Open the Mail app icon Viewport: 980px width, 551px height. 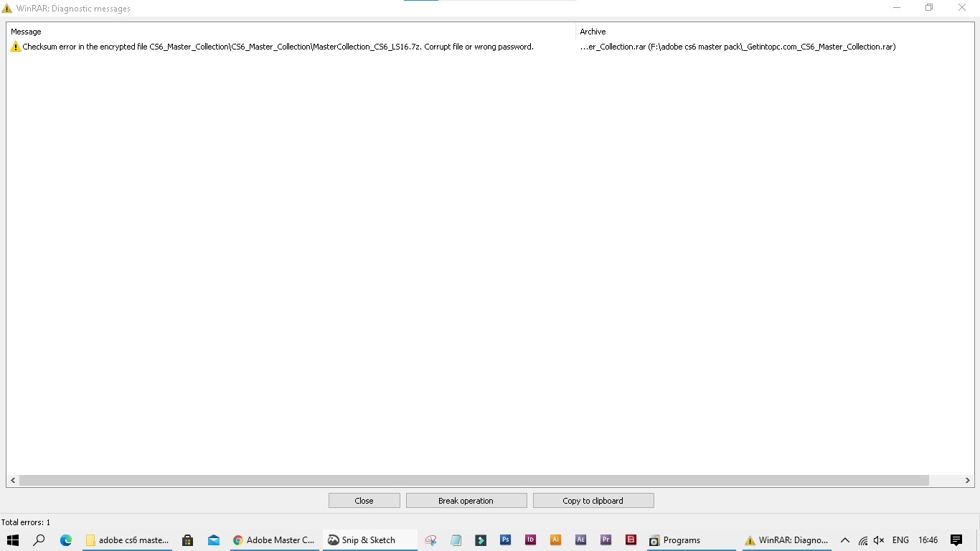pos(214,540)
